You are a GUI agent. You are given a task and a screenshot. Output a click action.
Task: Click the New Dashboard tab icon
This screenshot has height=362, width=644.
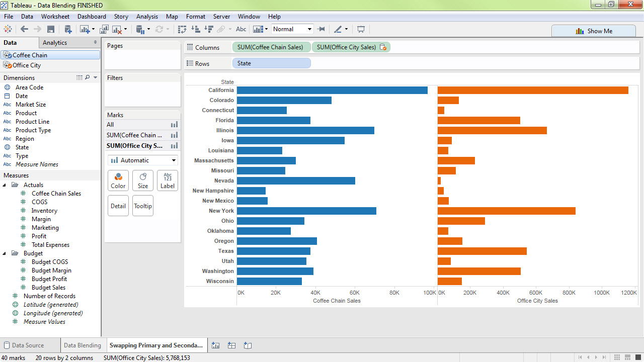coord(231,345)
